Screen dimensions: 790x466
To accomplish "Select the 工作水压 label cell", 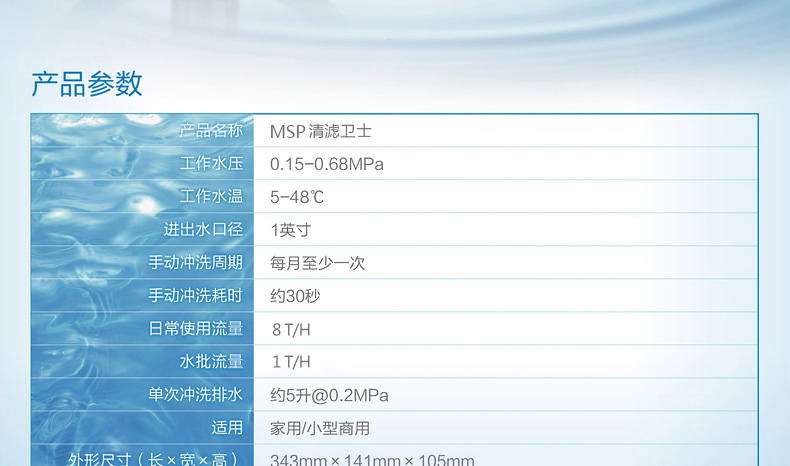I will (x=143, y=163).
